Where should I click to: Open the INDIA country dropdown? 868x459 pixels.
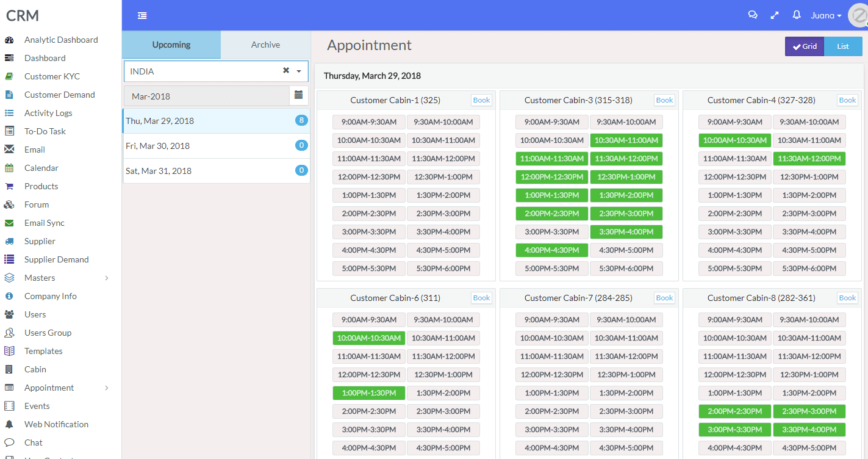coord(299,71)
